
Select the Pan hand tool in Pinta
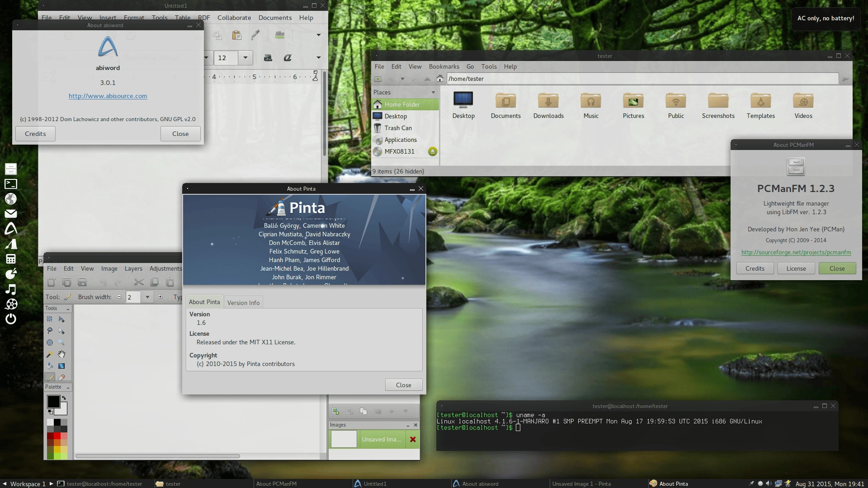(61, 354)
